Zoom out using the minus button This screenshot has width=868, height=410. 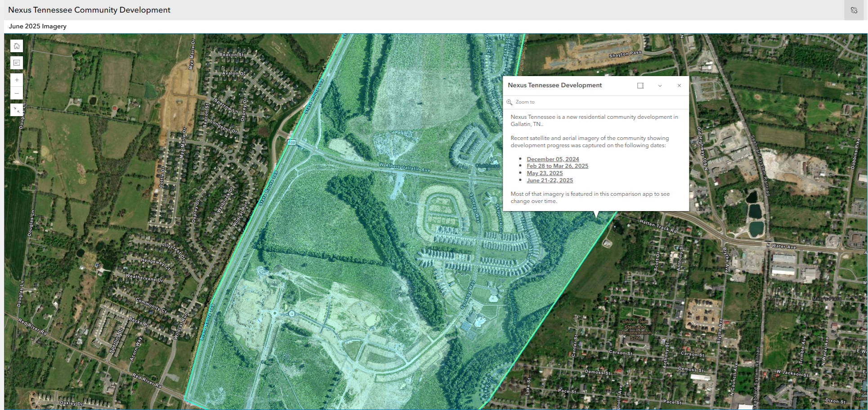[x=16, y=93]
